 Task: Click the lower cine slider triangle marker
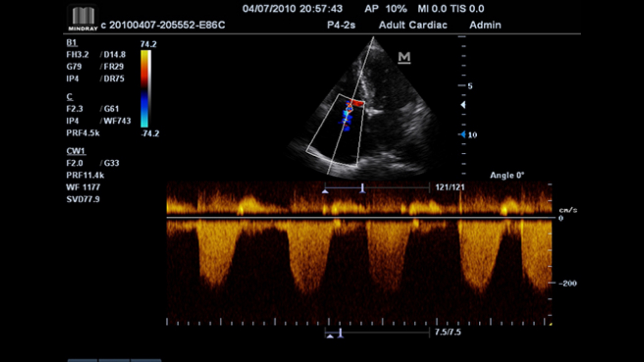point(330,336)
